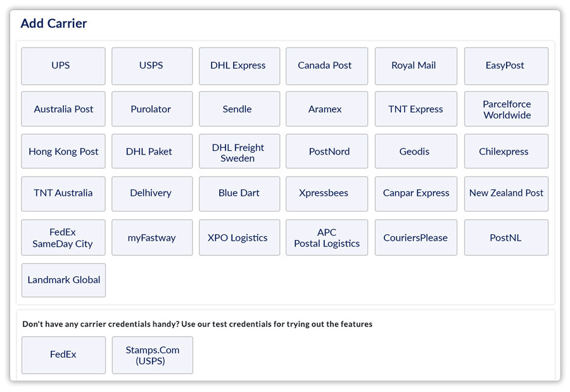
Task: Click the Delhivery carrier button
Action: pos(152,194)
